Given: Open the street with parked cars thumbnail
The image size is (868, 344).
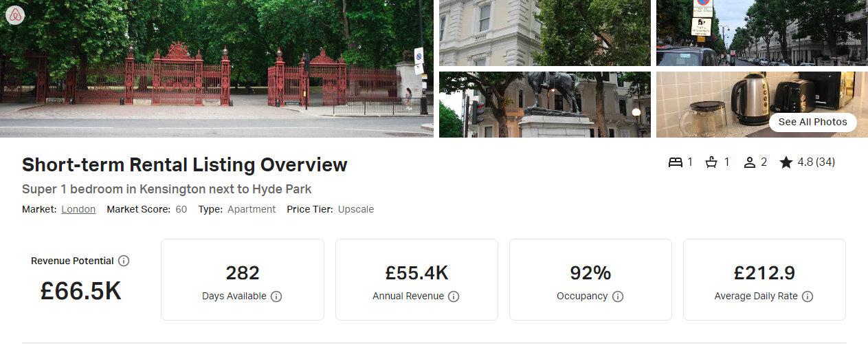Looking at the screenshot, I should [x=762, y=33].
